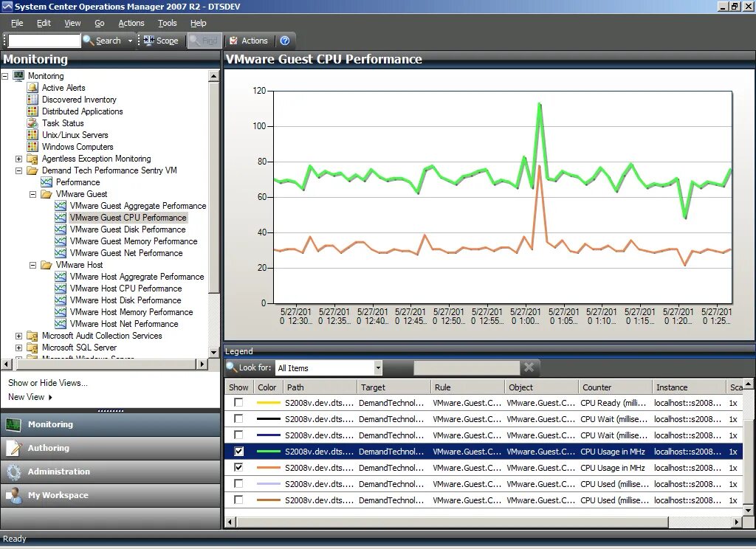Click VMware Host CPU Performance chart icon

(x=61, y=289)
